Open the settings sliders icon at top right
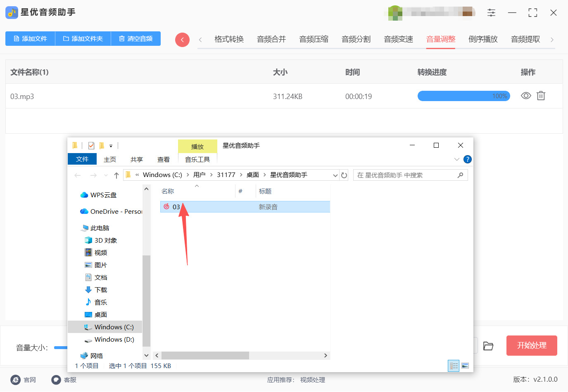The width and height of the screenshot is (568, 392). (x=491, y=13)
